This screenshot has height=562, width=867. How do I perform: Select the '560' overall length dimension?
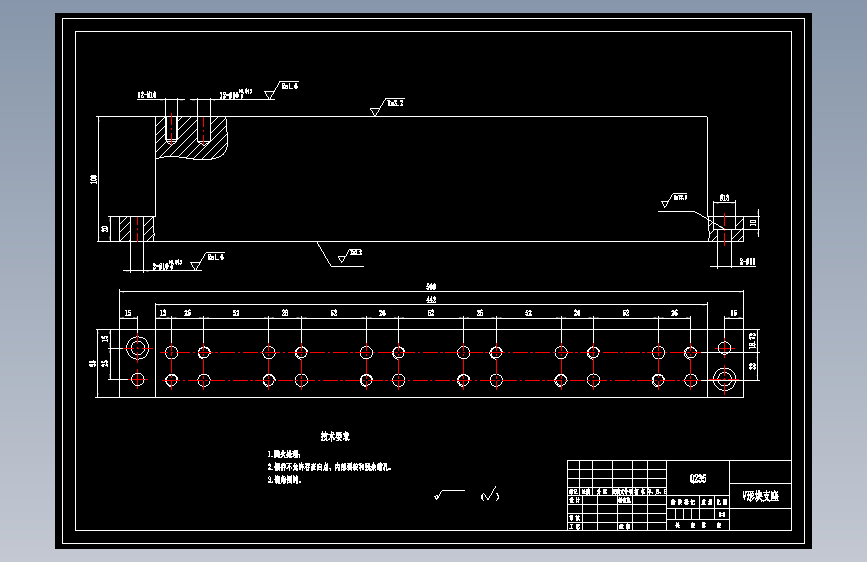[x=431, y=287]
